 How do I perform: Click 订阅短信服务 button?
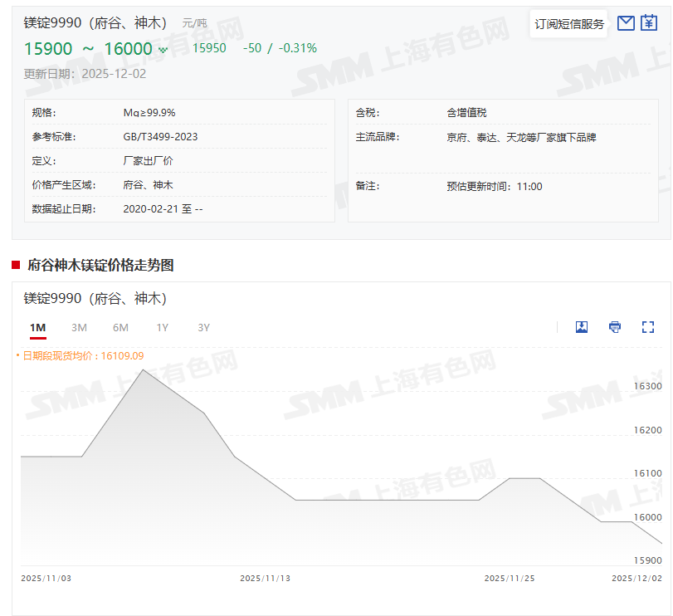[568, 24]
